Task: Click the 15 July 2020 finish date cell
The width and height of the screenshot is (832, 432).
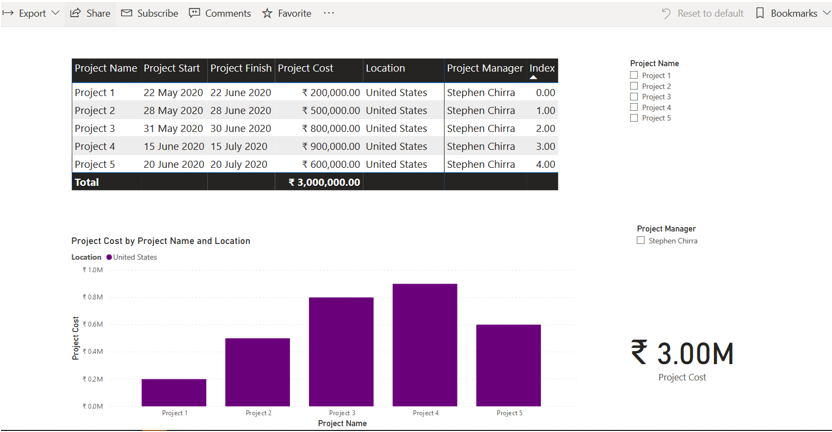Action: (239, 146)
